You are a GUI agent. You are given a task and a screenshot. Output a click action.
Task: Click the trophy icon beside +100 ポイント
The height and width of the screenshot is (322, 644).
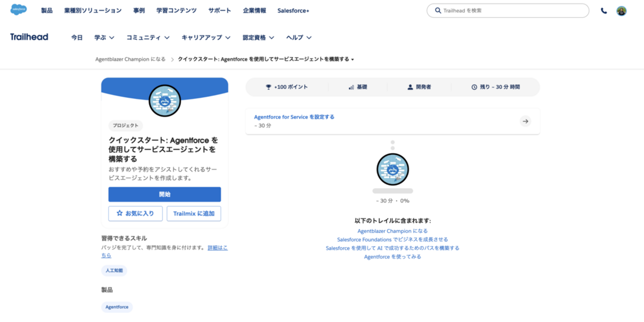(268, 86)
